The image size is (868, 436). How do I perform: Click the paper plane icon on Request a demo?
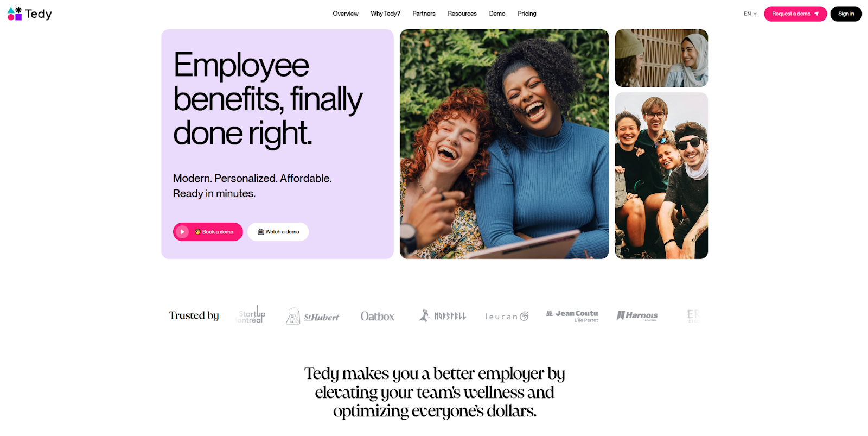click(x=816, y=14)
